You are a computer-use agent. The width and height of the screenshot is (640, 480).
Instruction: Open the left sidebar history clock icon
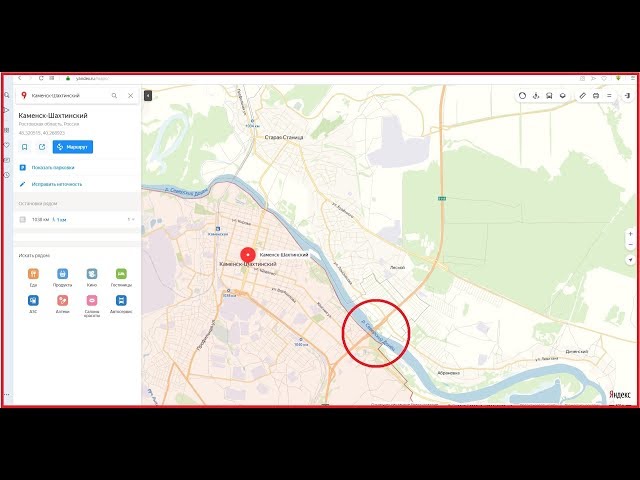tap(7, 175)
